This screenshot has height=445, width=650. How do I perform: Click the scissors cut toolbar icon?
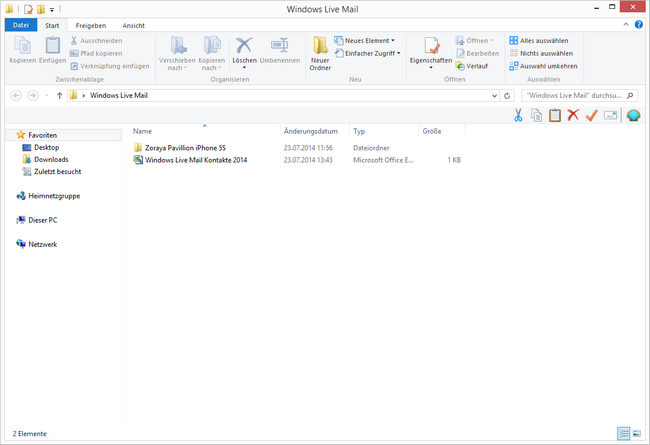pos(518,115)
